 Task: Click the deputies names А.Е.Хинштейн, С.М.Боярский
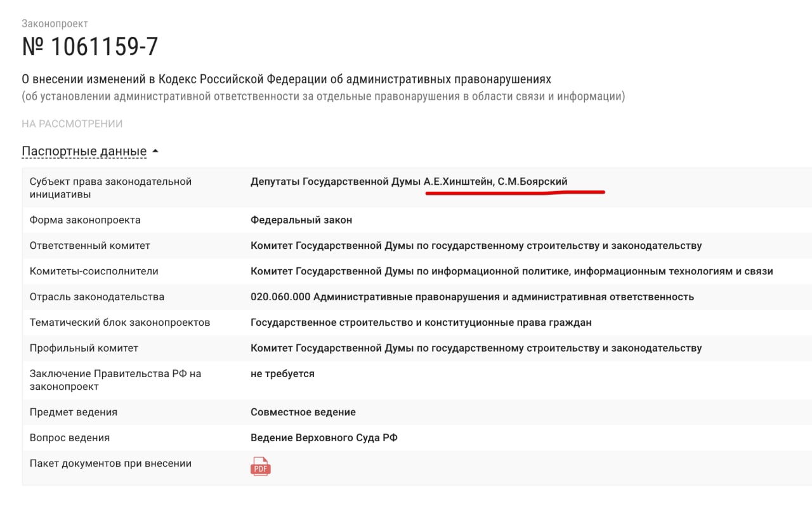495,182
